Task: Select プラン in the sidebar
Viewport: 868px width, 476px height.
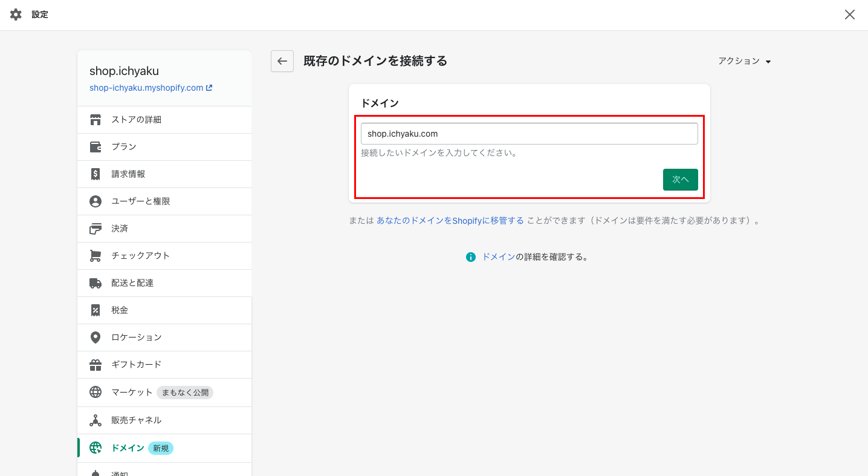Action: click(164, 147)
